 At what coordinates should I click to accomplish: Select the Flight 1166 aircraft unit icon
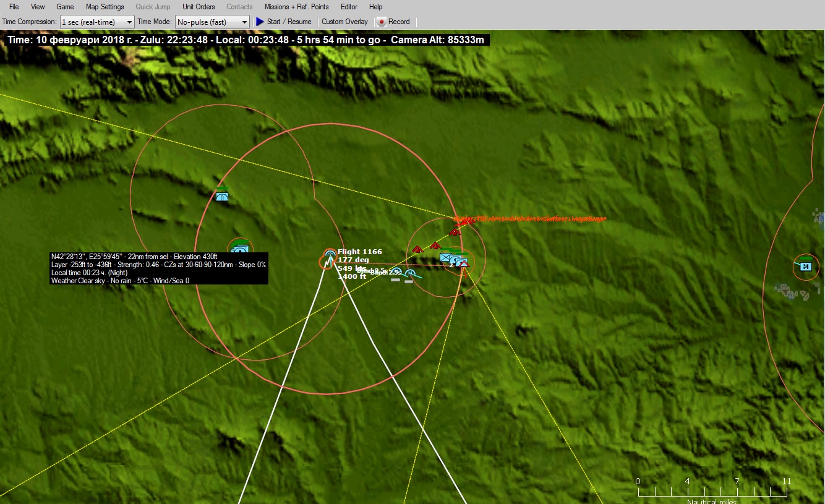[330, 255]
